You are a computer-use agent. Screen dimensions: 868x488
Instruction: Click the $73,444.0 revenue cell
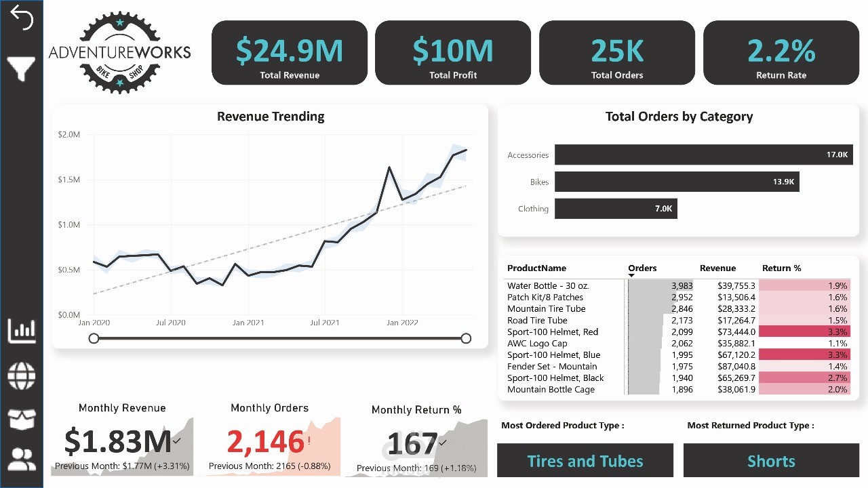(x=736, y=331)
